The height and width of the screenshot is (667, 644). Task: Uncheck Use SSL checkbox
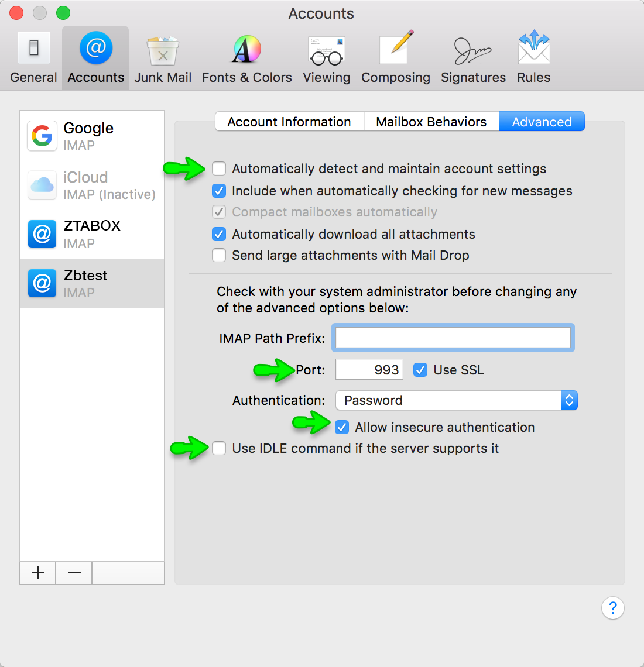pos(420,370)
